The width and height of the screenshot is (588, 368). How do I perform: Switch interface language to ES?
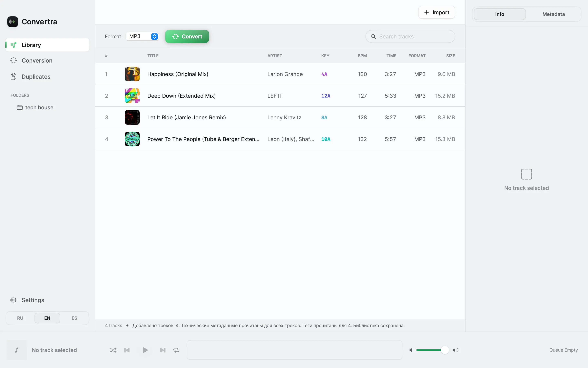[74, 318]
